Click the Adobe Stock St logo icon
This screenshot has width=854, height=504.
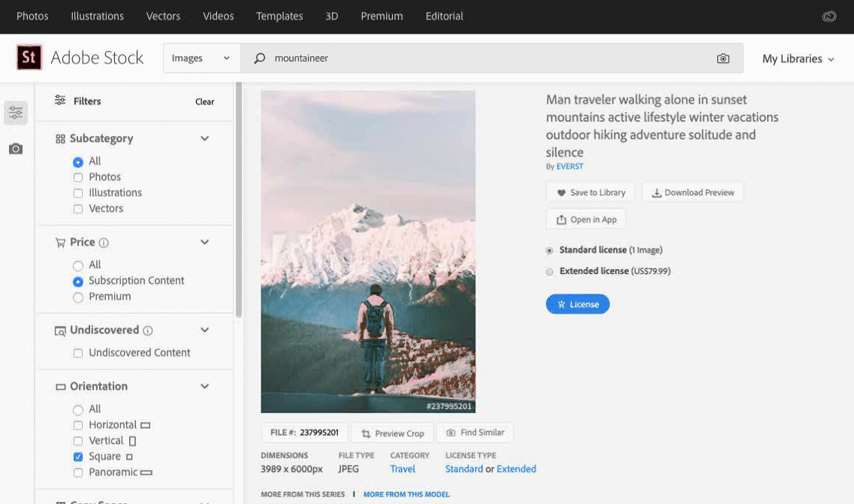(x=29, y=57)
